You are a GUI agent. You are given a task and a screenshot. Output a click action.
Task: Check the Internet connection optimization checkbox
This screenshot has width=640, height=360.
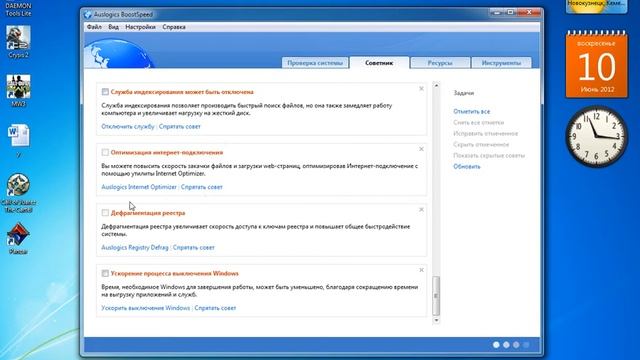105,152
